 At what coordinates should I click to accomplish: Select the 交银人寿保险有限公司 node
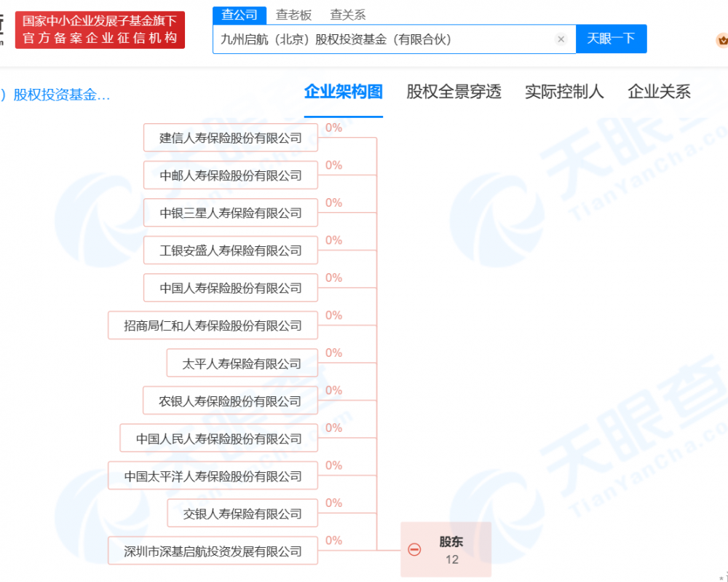tap(242, 514)
